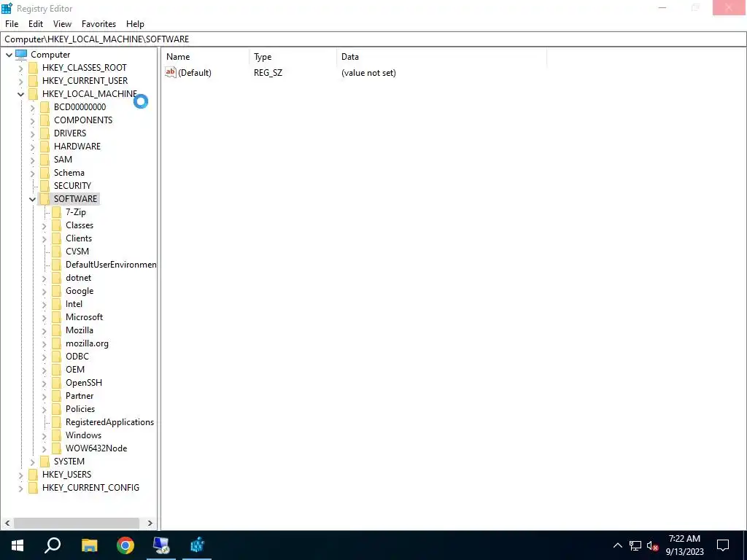Click the Name column header
This screenshot has height=560, width=747.
pyautogui.click(x=205, y=57)
